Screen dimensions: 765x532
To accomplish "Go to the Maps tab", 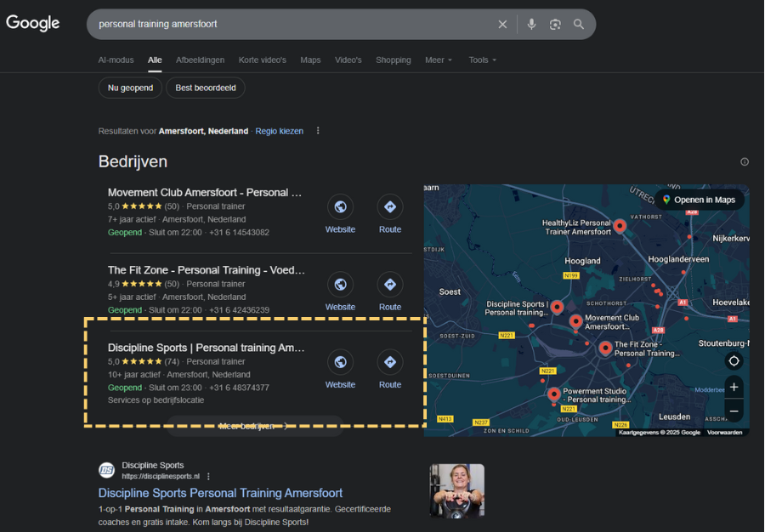I will click(x=310, y=60).
